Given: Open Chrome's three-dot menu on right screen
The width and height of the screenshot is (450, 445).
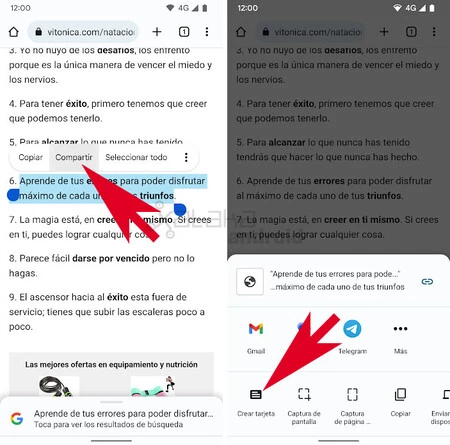Looking at the screenshot, I should 434,32.
